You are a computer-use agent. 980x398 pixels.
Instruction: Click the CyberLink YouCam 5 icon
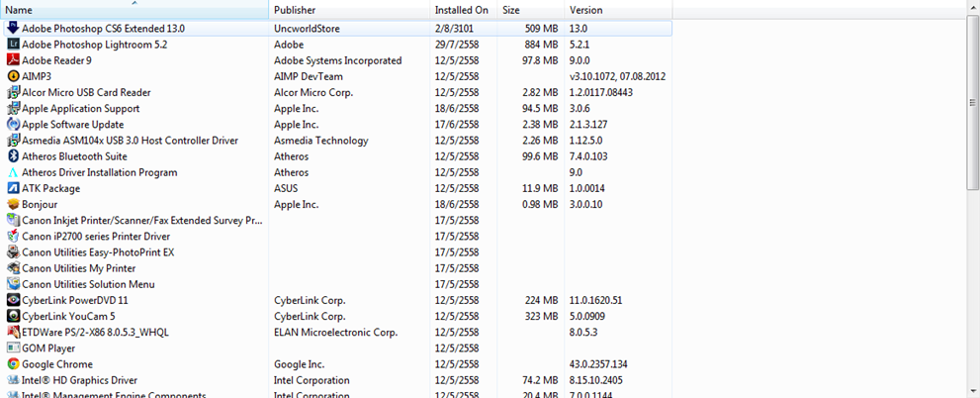(13, 316)
